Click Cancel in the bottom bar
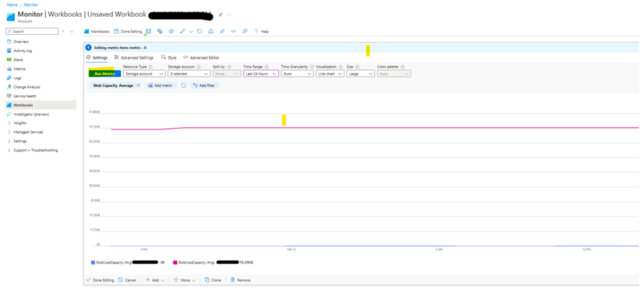Screen dimensions: 644x292 point(128,280)
